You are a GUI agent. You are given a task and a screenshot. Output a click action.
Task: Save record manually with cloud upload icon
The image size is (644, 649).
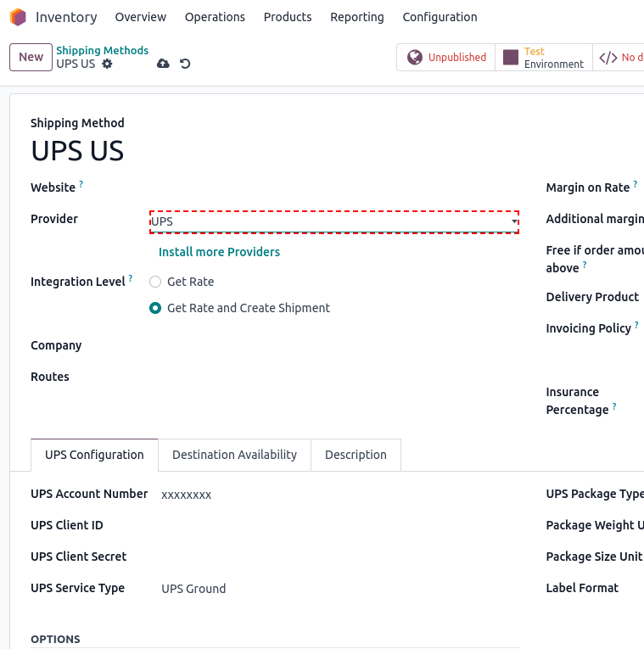tap(163, 64)
